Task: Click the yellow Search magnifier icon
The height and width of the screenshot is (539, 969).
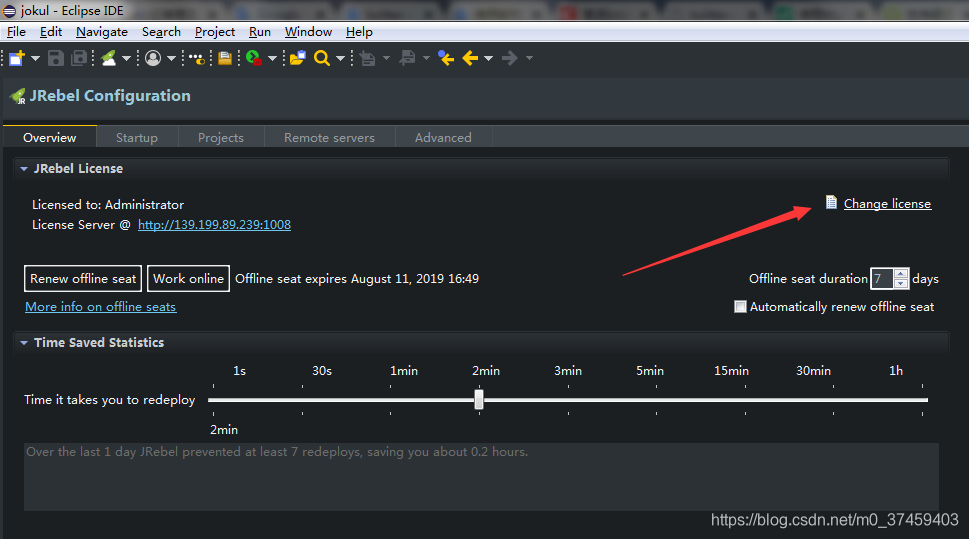Action: click(x=321, y=58)
